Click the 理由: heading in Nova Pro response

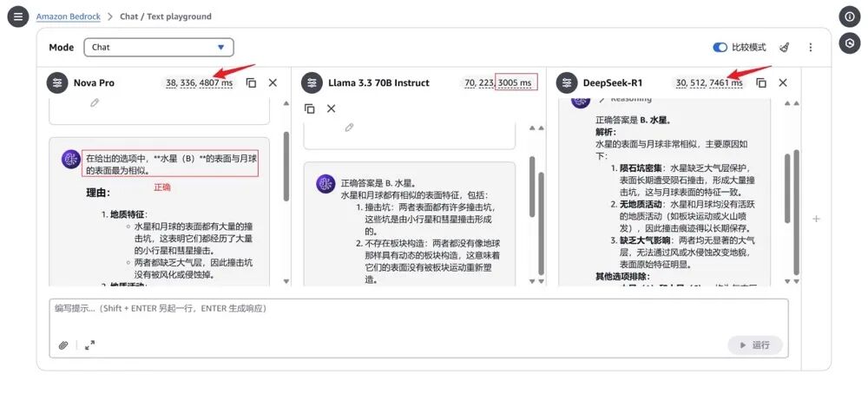click(x=98, y=194)
